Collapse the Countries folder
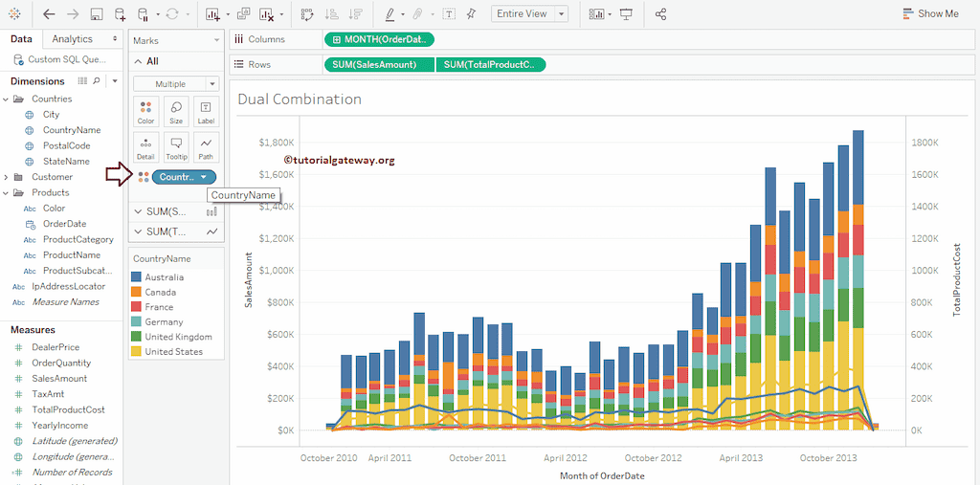980x485 pixels. tap(6, 99)
